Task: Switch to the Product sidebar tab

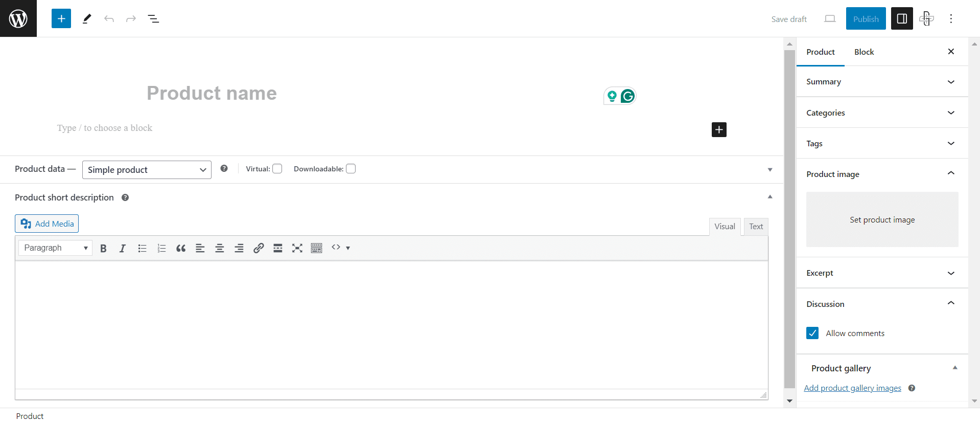Action: coord(821,52)
